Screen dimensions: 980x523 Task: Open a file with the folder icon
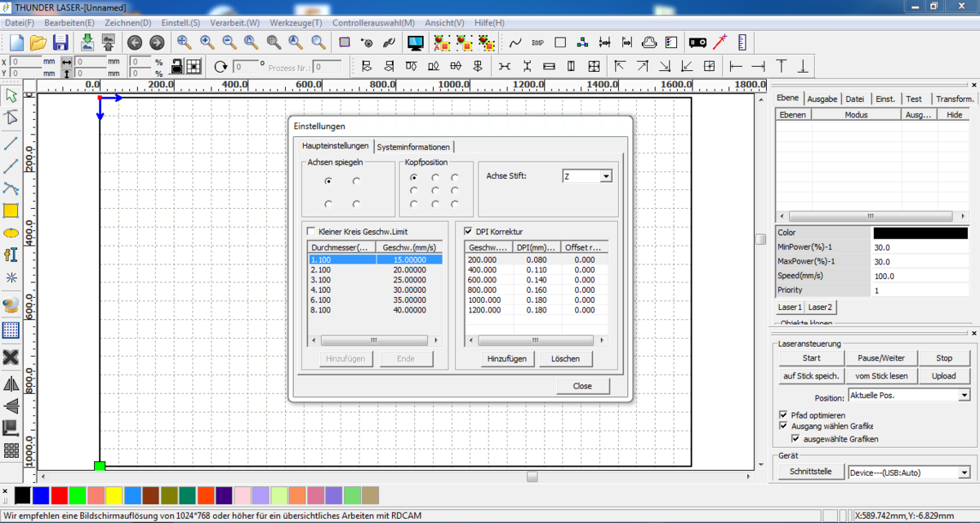click(x=38, y=42)
